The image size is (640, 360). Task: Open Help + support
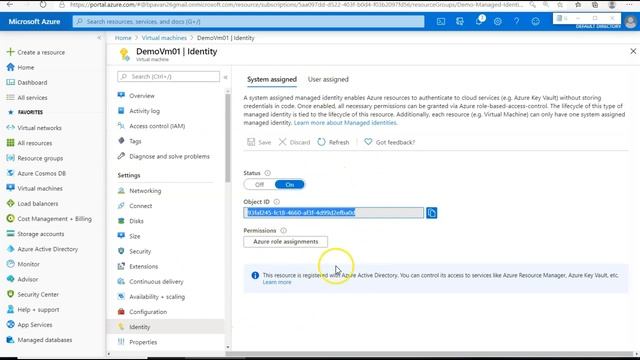pos(33,309)
